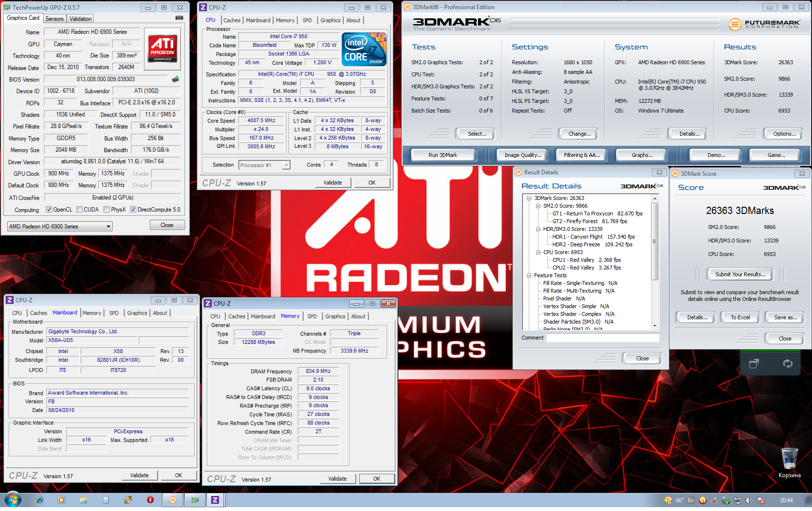Launch Winamp from the taskbar
This screenshot has width=812, height=511.
[128, 500]
